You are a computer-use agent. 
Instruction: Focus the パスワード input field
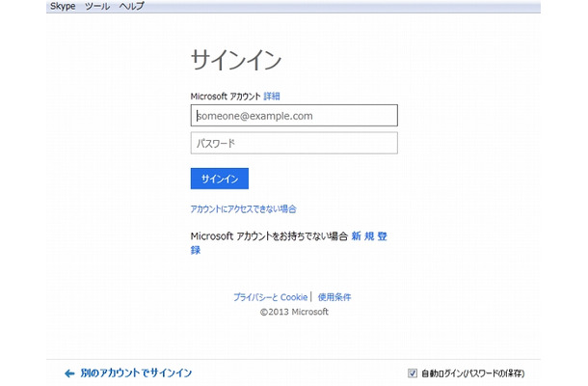click(x=294, y=143)
